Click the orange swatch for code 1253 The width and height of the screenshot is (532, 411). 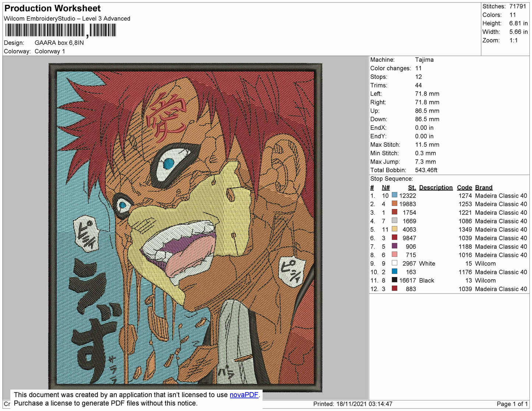395,203
